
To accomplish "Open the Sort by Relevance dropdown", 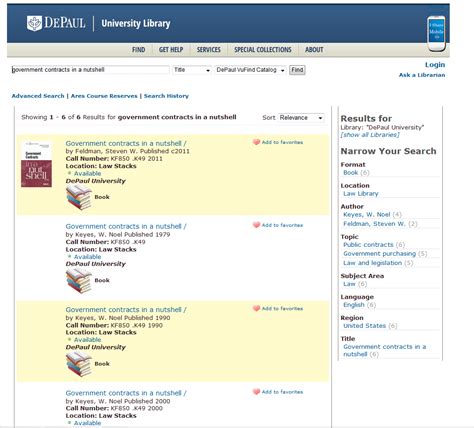I will pyautogui.click(x=301, y=118).
